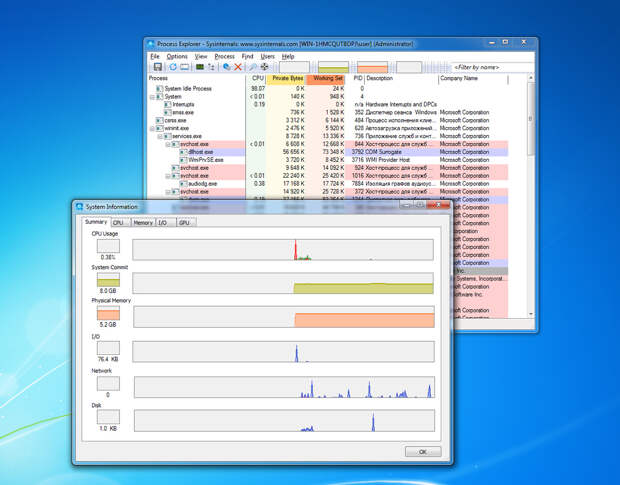620x485 pixels.
Task: Collapse the System process tree node
Action: [x=152, y=97]
